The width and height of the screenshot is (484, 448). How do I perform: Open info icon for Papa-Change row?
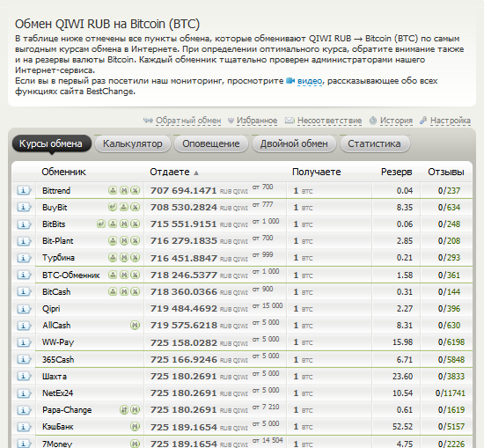point(24,410)
